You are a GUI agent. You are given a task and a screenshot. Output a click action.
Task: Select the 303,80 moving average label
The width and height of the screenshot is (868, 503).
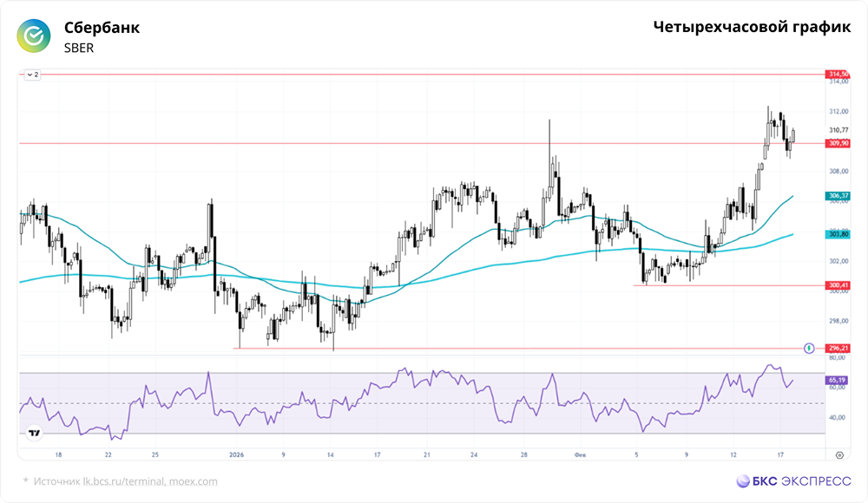838,235
